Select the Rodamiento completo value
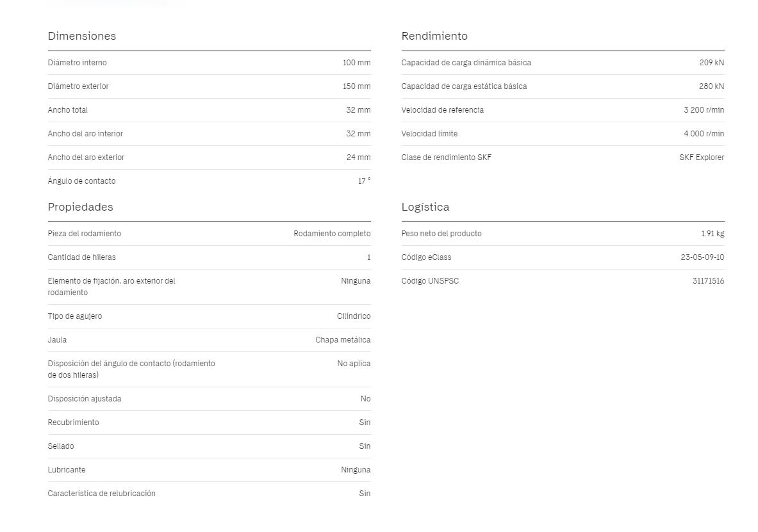Image resolution: width=758 pixels, height=532 pixels. coord(332,234)
